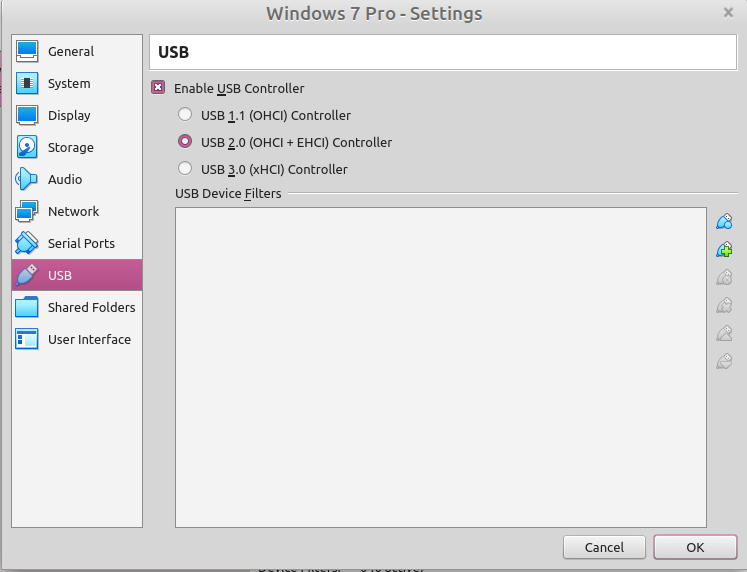Viewport: 747px width, 572px height.
Task: Select USB 1.1 (OHCI) Controller option
Action: [185, 115]
